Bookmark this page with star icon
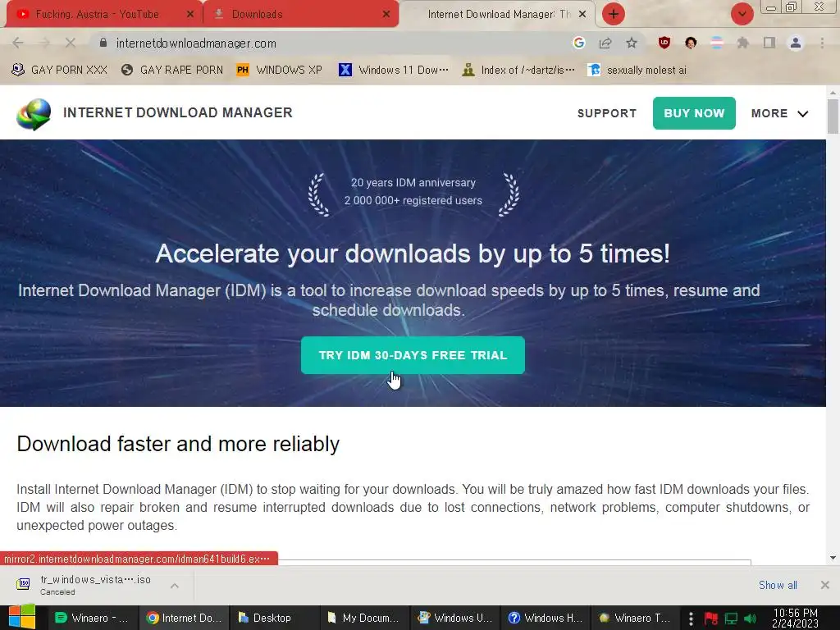The image size is (840, 630). coord(632,43)
